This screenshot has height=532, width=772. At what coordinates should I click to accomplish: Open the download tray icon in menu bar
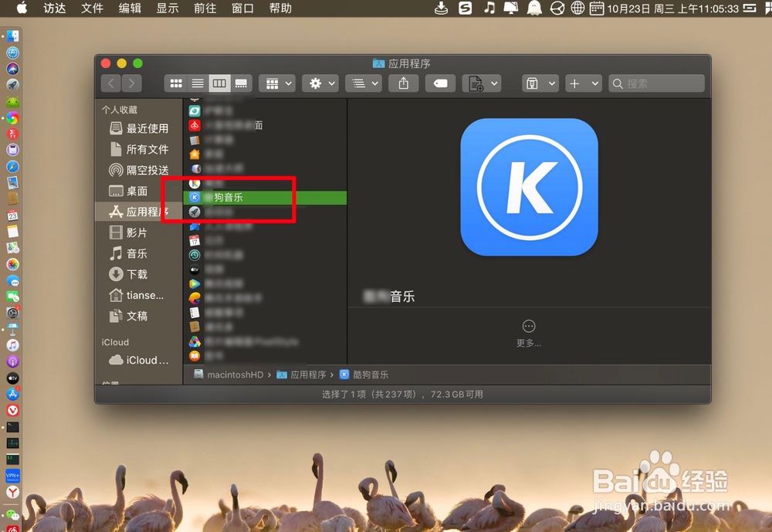(441, 8)
